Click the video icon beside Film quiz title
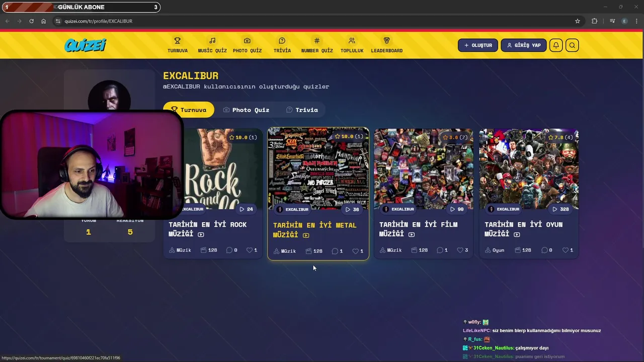The image size is (644, 362). click(412, 234)
